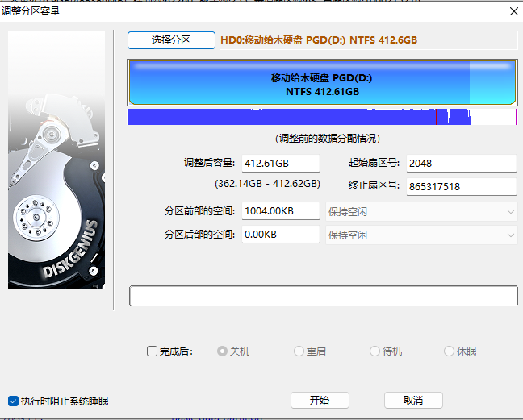
Task: Click the 选择分区 button
Action: point(171,40)
